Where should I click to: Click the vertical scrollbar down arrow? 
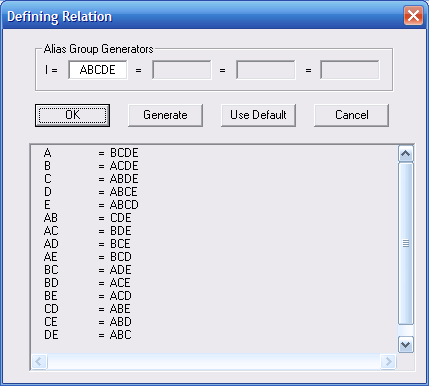point(406,344)
